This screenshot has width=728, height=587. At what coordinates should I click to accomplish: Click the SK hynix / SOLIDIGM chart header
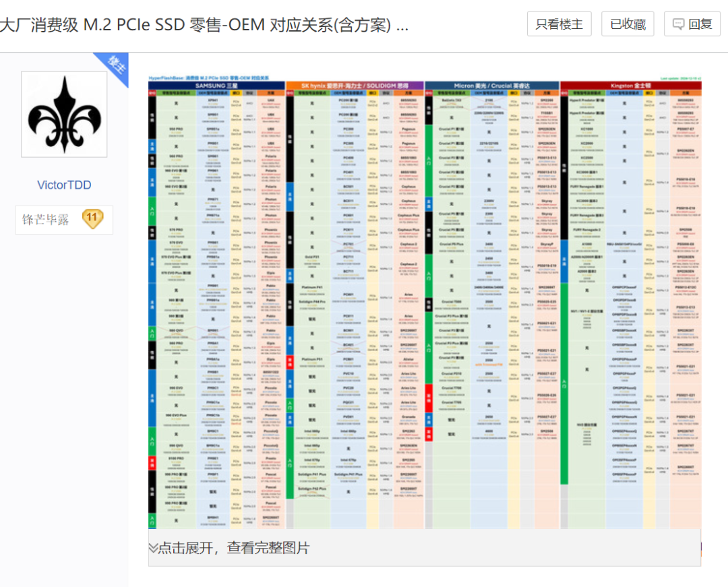[355, 86]
